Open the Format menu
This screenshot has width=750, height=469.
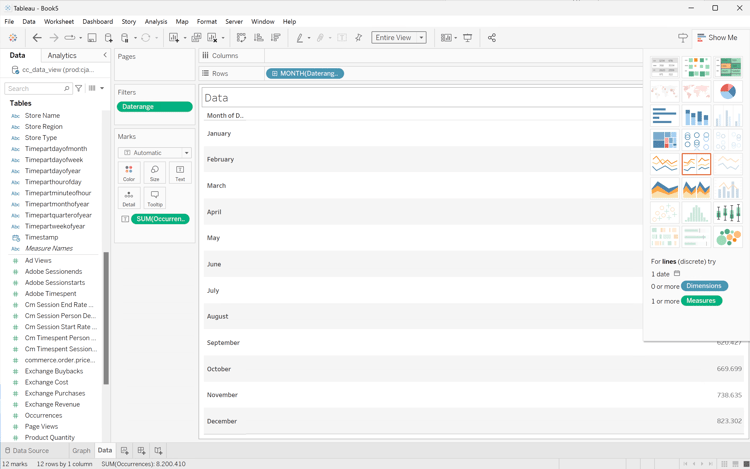click(207, 22)
